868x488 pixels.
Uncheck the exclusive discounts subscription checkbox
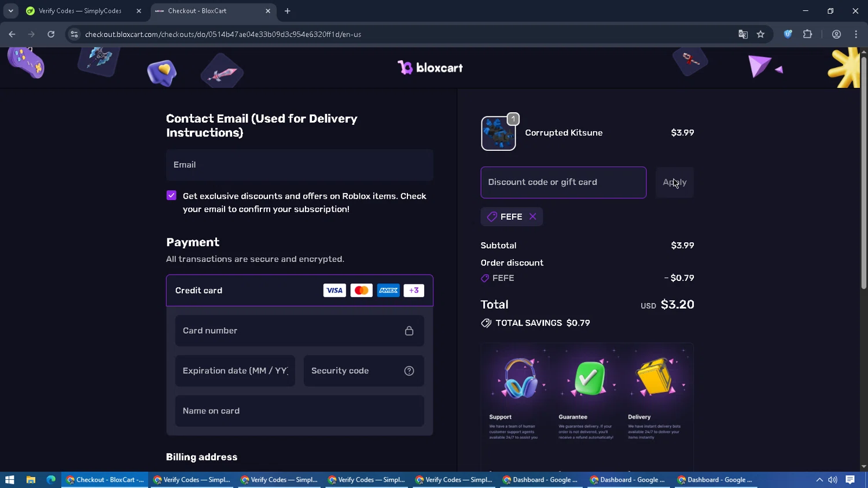pyautogui.click(x=171, y=195)
